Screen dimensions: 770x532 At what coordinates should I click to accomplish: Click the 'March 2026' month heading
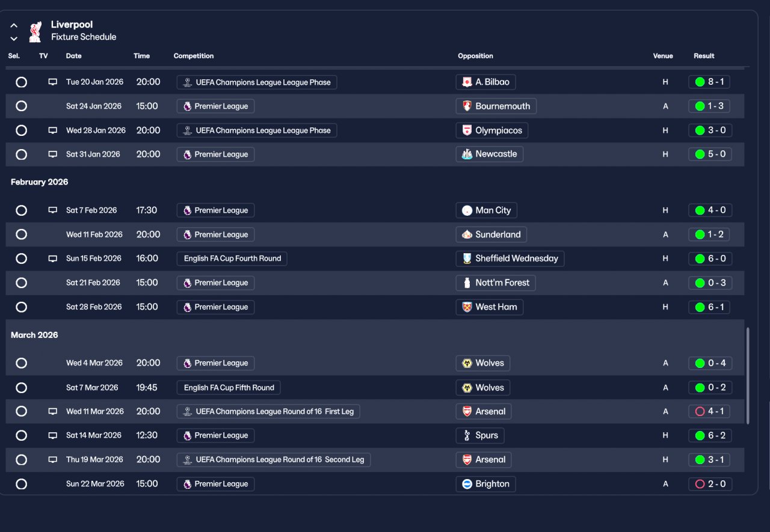point(34,335)
